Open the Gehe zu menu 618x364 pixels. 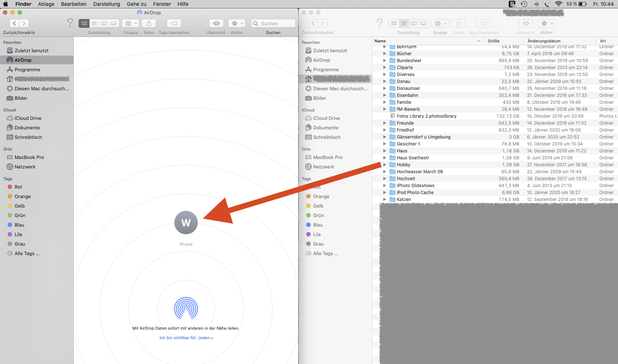click(x=136, y=4)
